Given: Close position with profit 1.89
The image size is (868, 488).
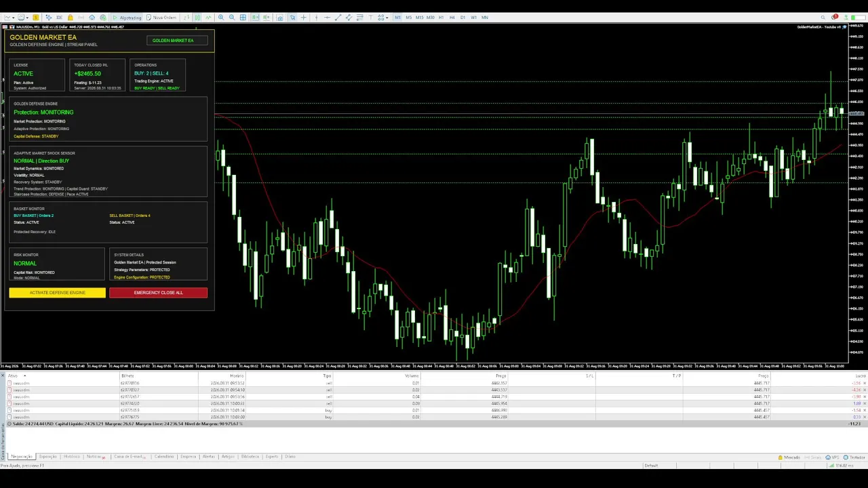Looking at the screenshot, I should click(x=865, y=403).
